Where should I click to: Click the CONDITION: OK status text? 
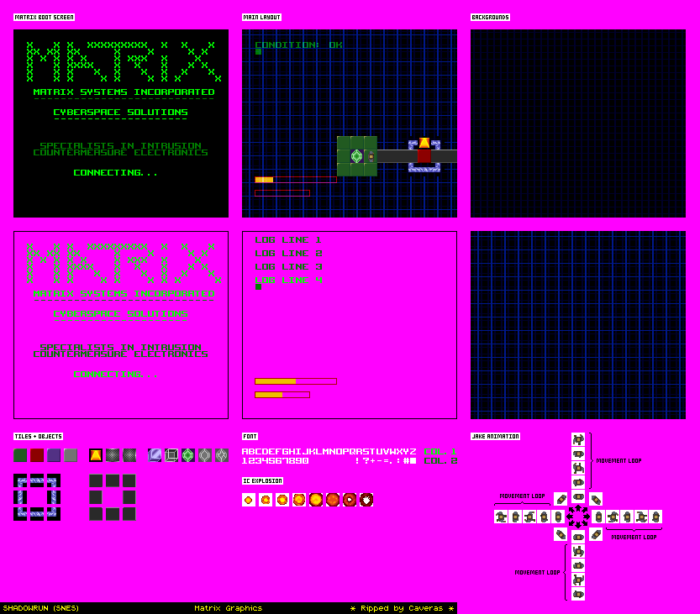pos(298,45)
